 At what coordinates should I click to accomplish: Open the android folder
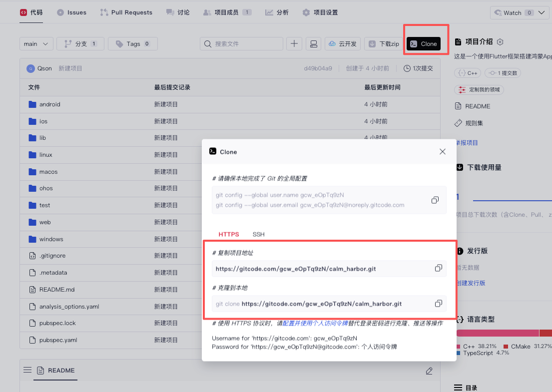click(x=49, y=104)
